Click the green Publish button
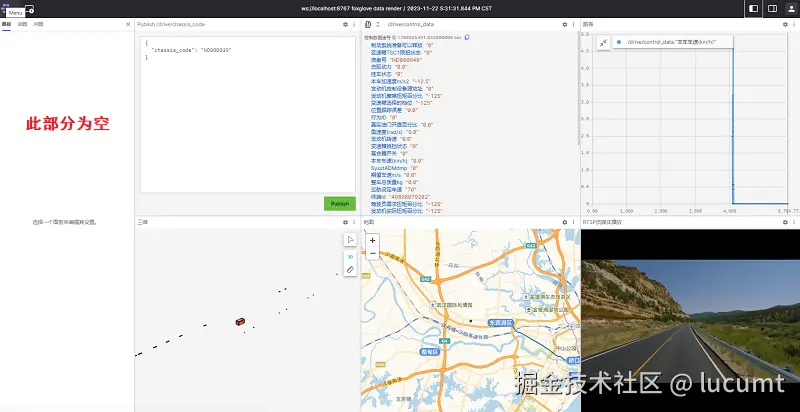This screenshot has width=800, height=412. point(340,203)
